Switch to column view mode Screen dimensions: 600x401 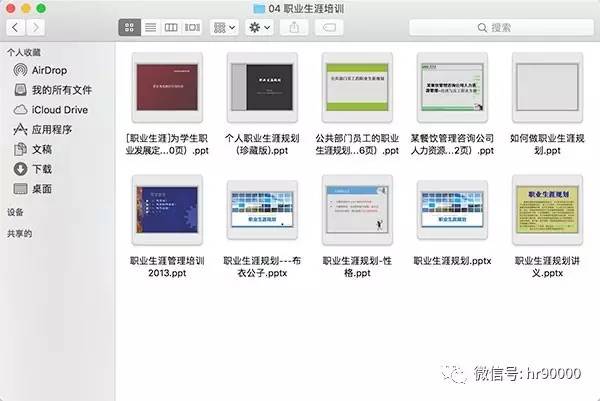[x=169, y=28]
